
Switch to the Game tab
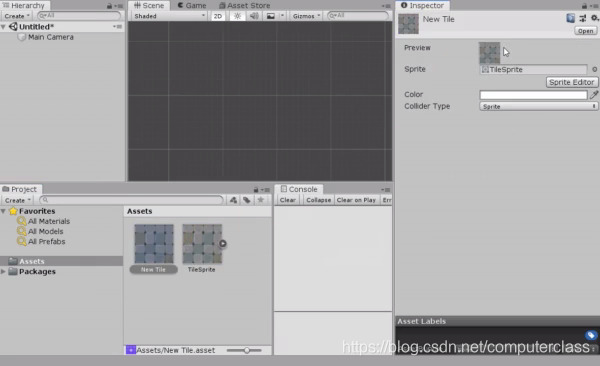pos(192,5)
